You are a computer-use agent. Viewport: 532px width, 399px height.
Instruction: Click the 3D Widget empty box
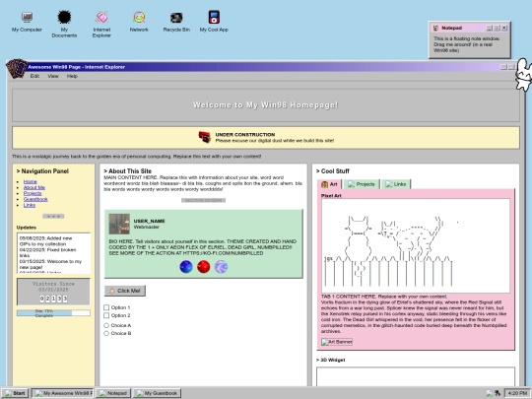[x=416, y=376]
